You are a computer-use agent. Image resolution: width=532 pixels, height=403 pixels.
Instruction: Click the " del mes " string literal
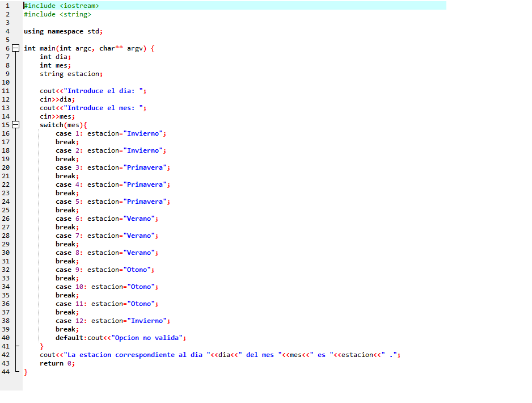point(260,355)
